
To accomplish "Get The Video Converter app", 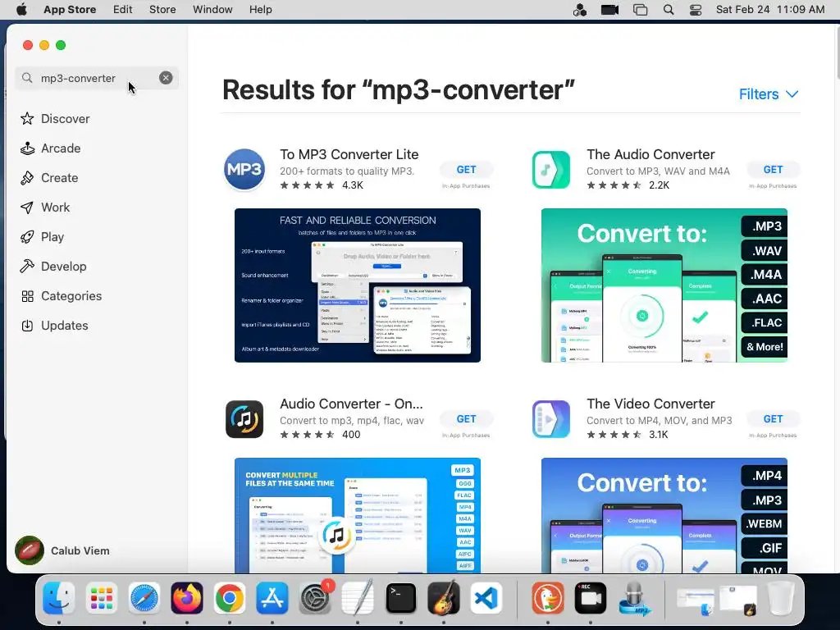I will point(773,419).
